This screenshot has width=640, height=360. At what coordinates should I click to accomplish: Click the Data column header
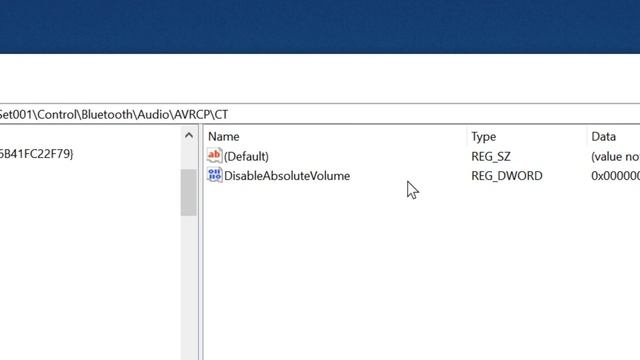point(613,136)
